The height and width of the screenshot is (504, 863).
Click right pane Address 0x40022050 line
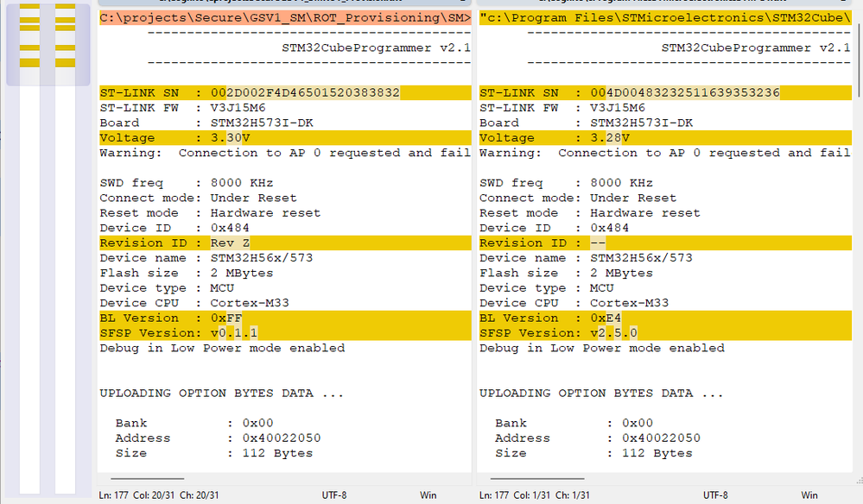(x=598, y=438)
